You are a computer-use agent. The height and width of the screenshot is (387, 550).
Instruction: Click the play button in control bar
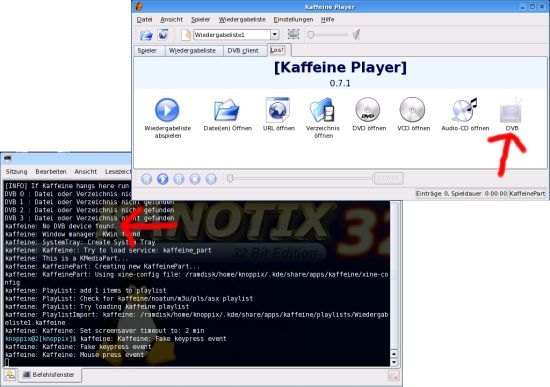click(x=162, y=179)
